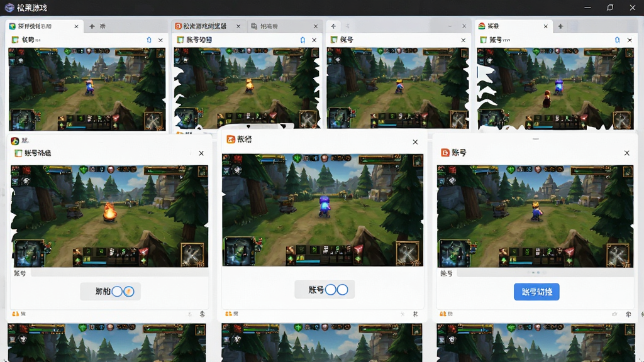Click the gray two-circle button in the bottom-left panel
This screenshot has width=644, height=362.
point(111,292)
